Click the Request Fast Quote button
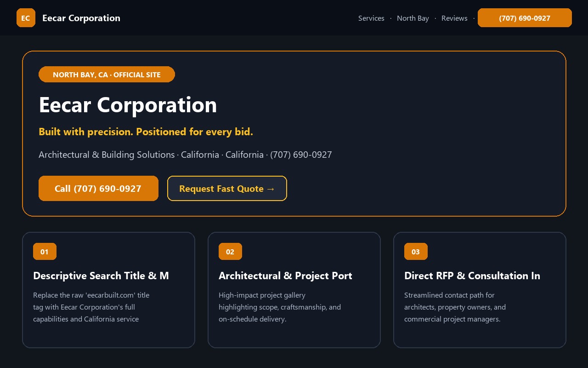This screenshot has height=368, width=588. (227, 189)
